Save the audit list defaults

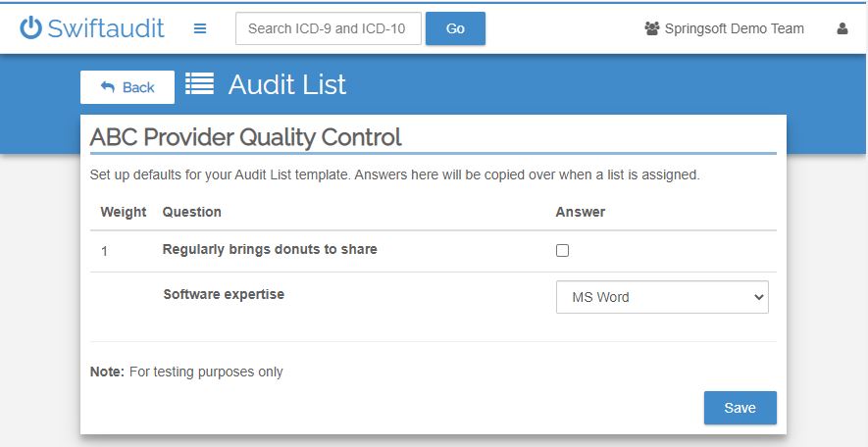[x=740, y=408]
